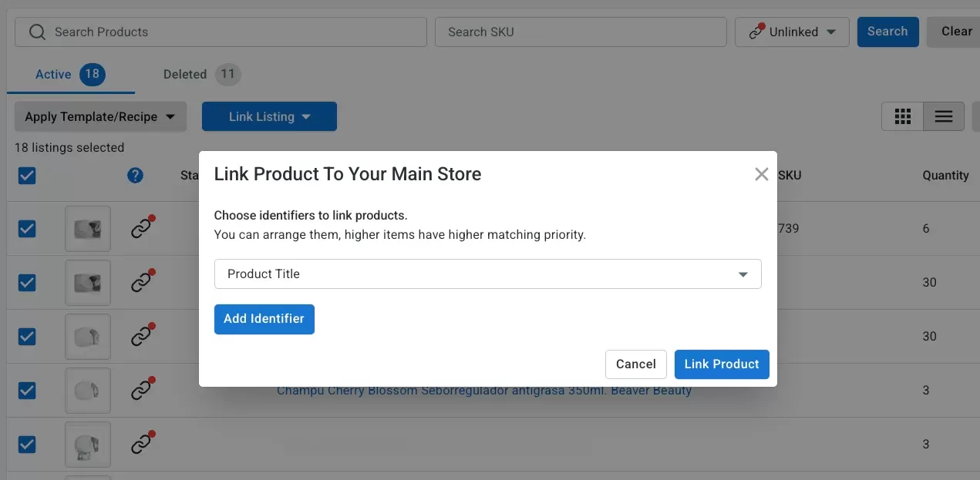Click the Add Identifier button

tap(264, 318)
